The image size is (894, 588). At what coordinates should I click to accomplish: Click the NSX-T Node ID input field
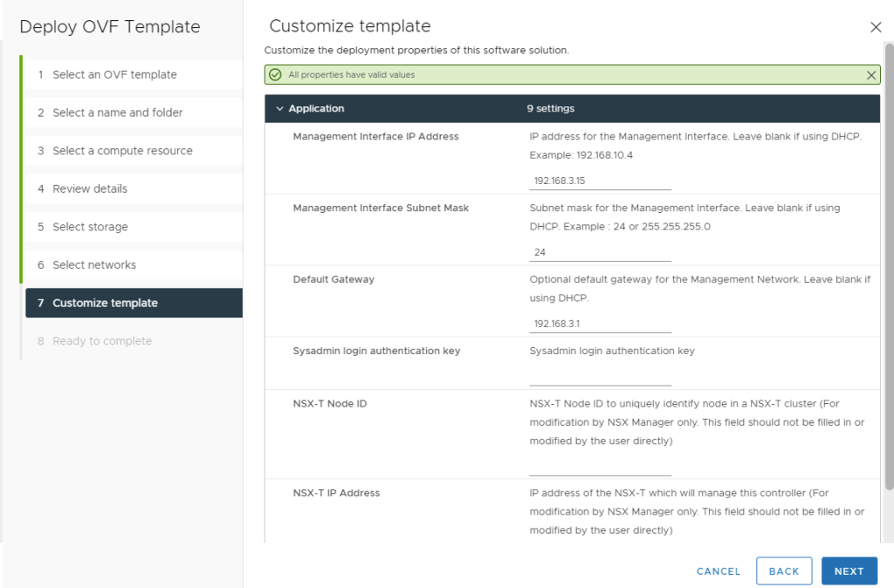coord(600,467)
